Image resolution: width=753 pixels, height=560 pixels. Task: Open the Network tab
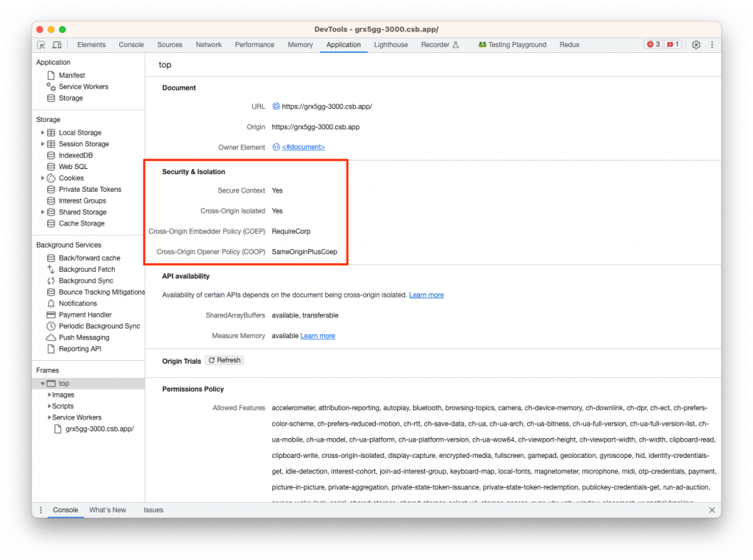pyautogui.click(x=208, y=45)
